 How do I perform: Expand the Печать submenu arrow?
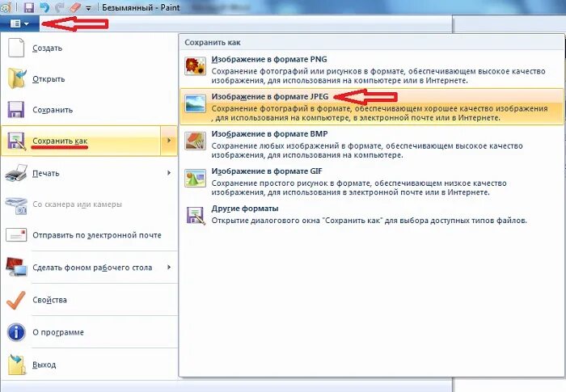tap(169, 173)
